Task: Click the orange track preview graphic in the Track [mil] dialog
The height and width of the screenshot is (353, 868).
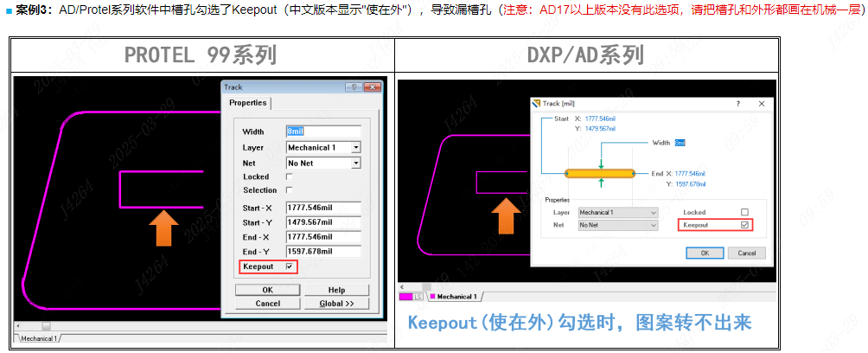Action: pos(600,173)
